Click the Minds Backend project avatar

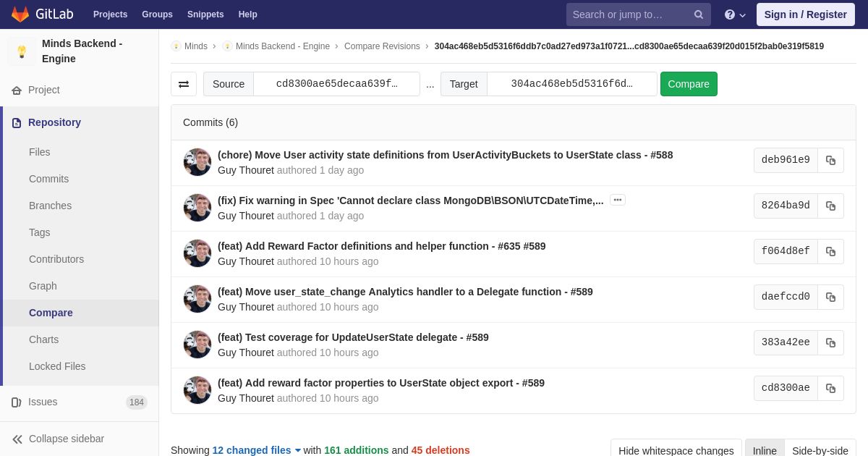22,51
